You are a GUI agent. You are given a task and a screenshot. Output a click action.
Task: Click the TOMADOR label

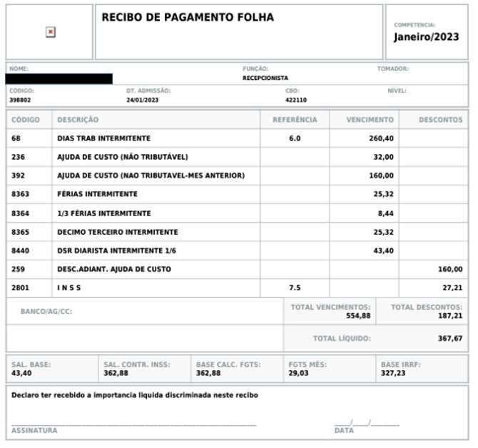(392, 69)
